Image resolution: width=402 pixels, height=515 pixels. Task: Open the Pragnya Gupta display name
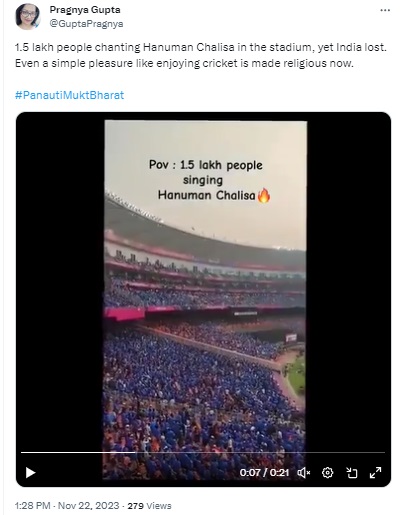[85, 10]
